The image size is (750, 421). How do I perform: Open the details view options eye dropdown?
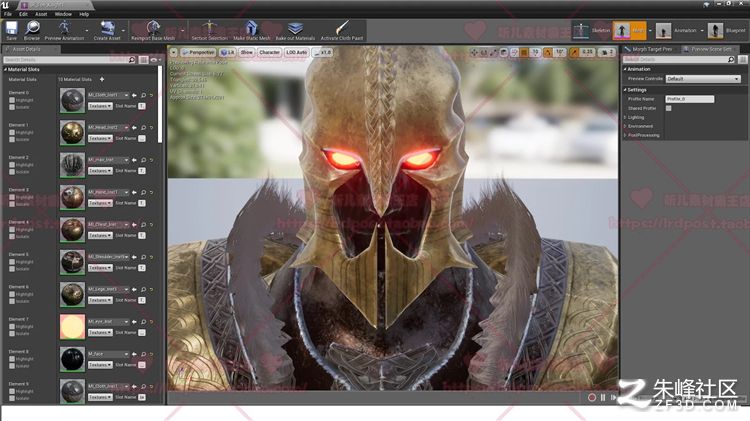pyautogui.click(x=155, y=60)
